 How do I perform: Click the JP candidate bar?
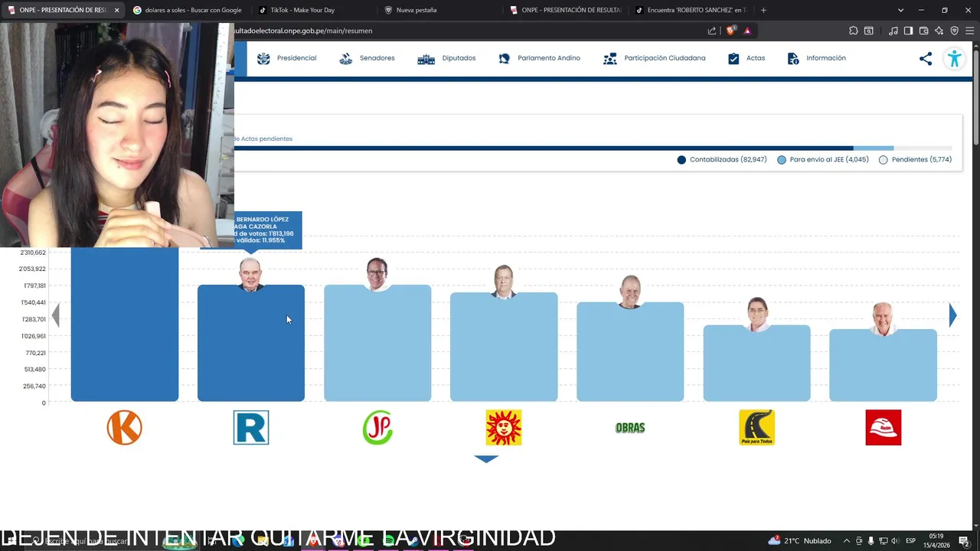click(x=377, y=343)
